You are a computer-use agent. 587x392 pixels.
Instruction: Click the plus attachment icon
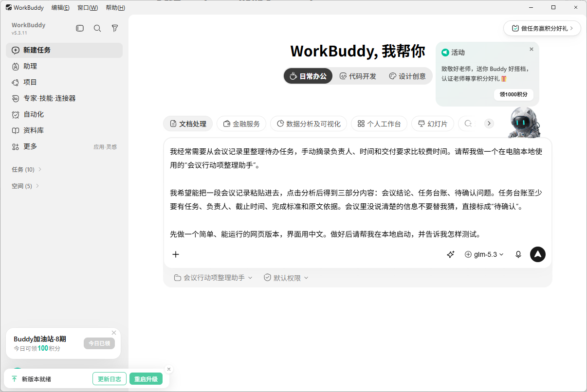(176, 254)
